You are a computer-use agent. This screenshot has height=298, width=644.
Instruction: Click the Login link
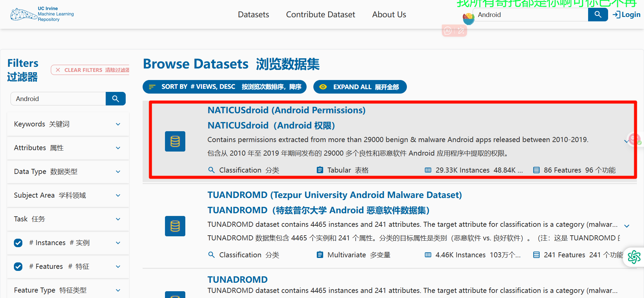coord(626,15)
